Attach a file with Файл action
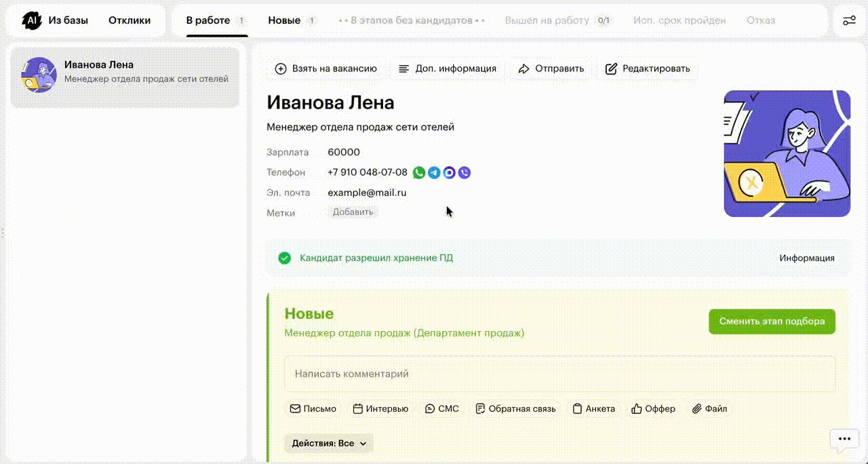This screenshot has width=868, height=464. [709, 408]
